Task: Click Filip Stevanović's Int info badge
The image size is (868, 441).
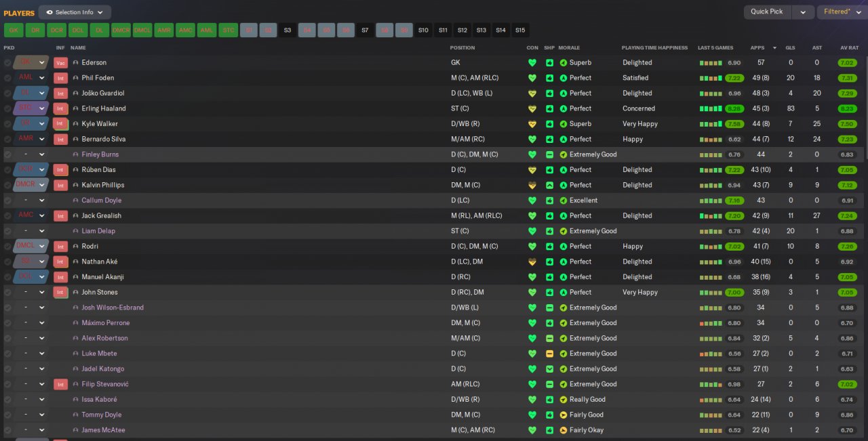Action: (x=61, y=384)
